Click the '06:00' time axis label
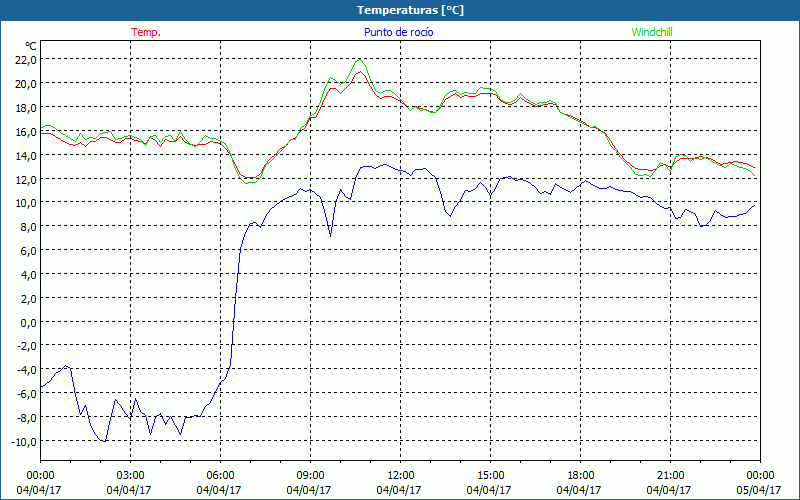The height and width of the screenshot is (500, 800). point(220,476)
